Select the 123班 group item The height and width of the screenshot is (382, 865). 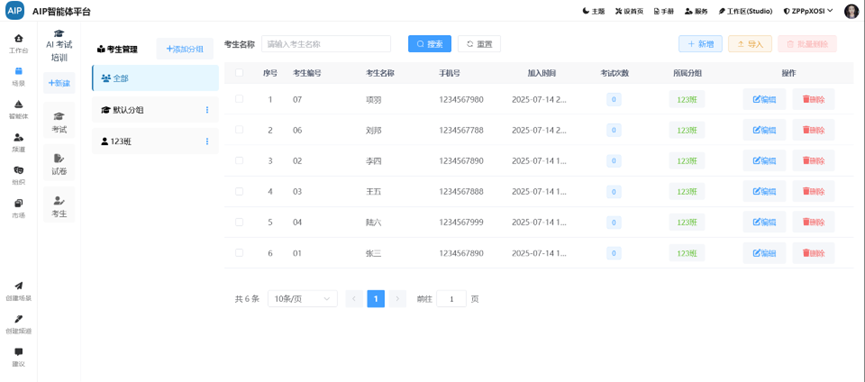(x=155, y=141)
